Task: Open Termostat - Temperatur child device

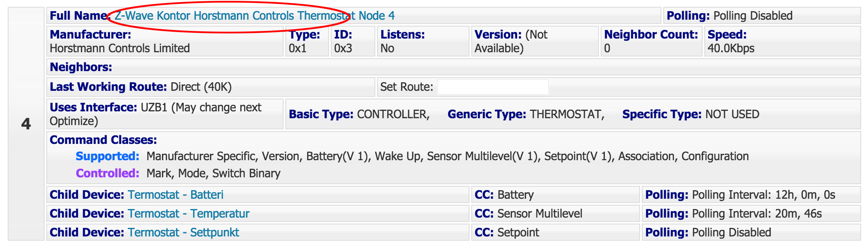Action: pyautogui.click(x=189, y=214)
